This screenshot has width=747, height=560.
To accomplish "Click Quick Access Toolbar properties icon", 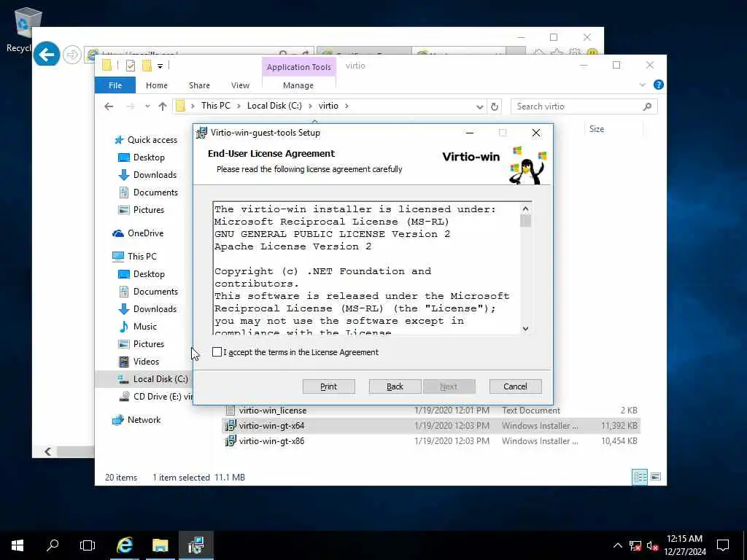I will coord(130,66).
